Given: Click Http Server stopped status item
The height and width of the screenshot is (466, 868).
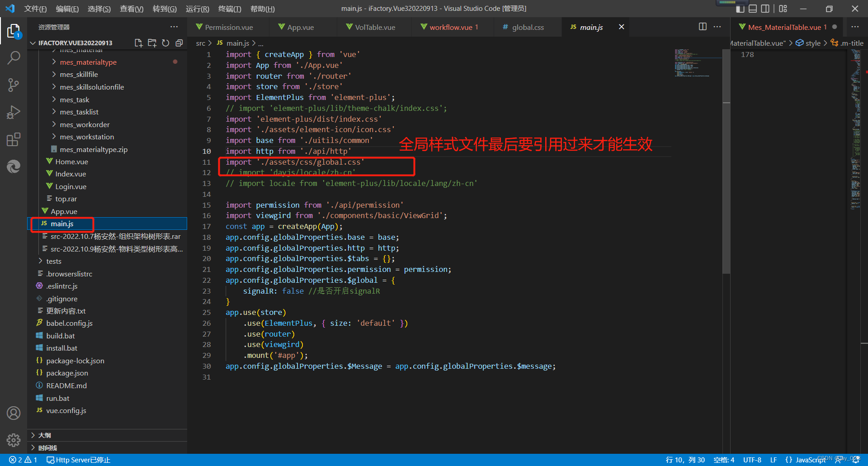Looking at the screenshot, I should [x=79, y=460].
